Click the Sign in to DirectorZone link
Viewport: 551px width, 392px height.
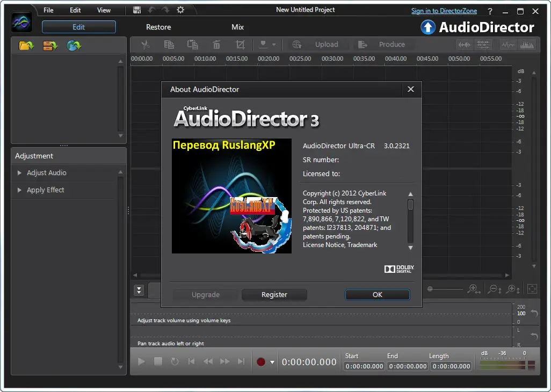point(444,11)
